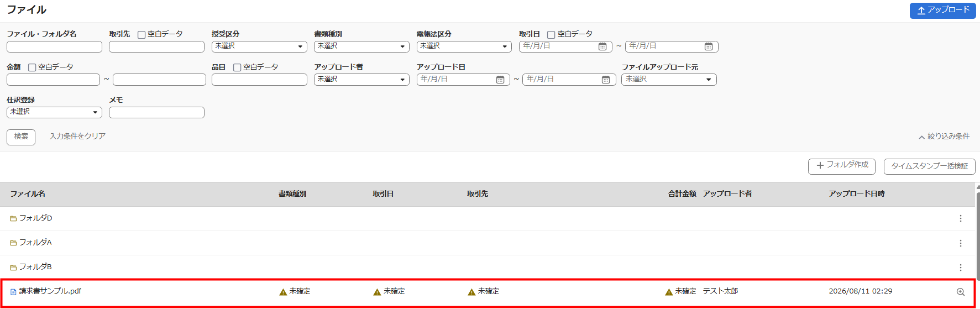Click upload timestamp 2026/08/11 02:29

[861, 291]
